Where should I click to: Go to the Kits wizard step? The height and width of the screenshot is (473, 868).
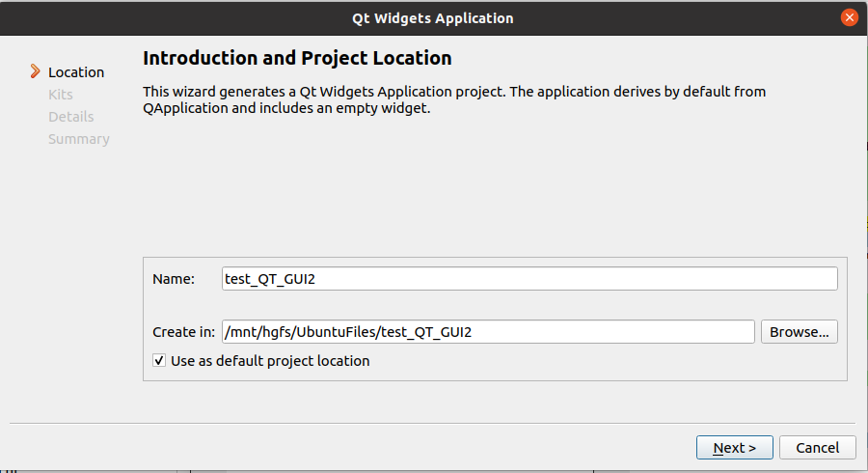click(x=61, y=95)
